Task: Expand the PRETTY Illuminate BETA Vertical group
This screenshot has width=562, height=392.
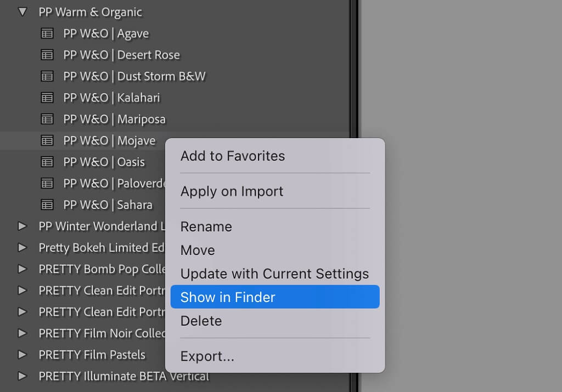Action: [x=22, y=376]
